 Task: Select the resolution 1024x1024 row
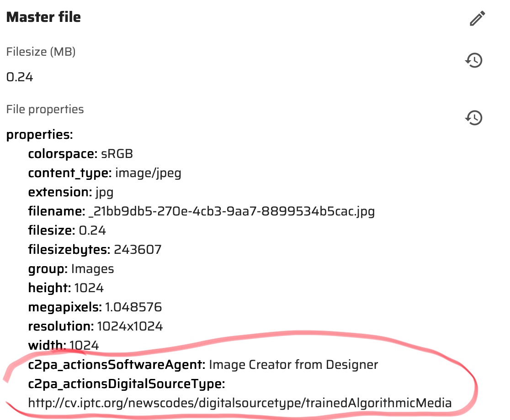(x=95, y=326)
